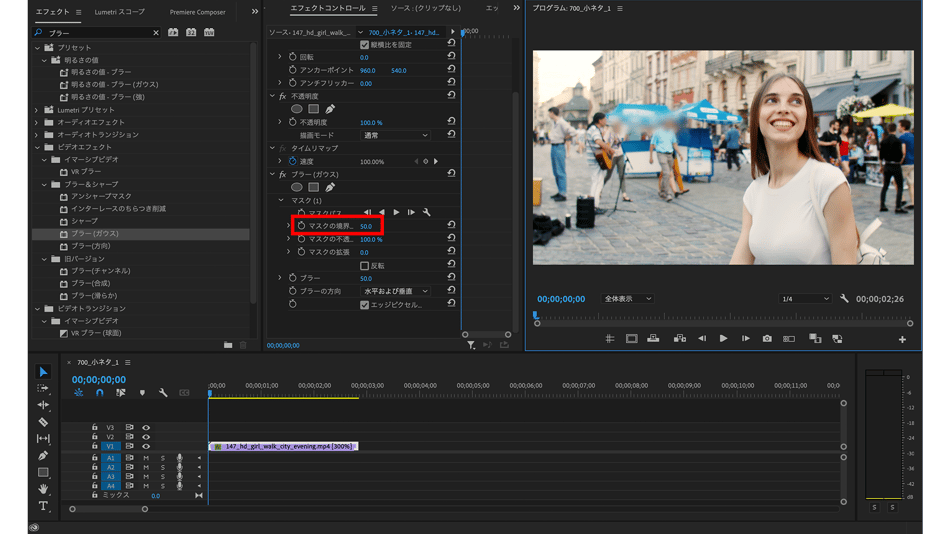
Task: Open the Premiere Composer tab
Action: (x=197, y=12)
